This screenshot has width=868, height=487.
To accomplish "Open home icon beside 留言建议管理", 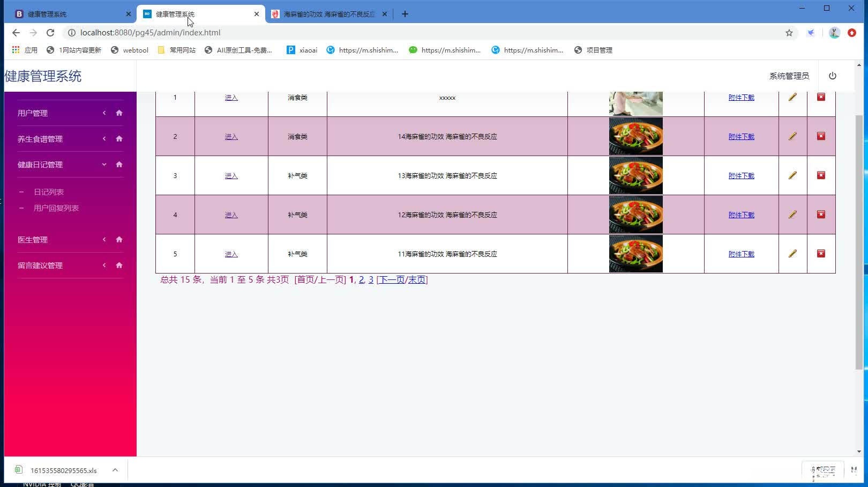I will (119, 265).
